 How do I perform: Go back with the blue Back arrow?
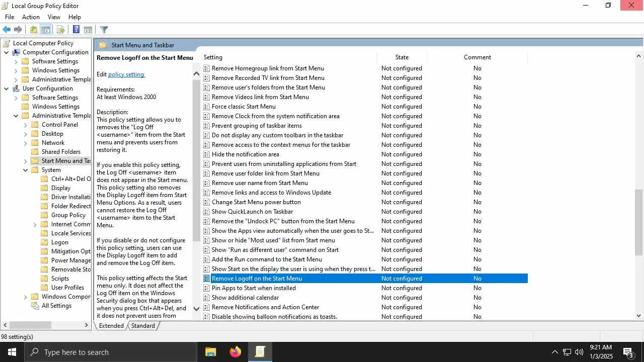click(x=7, y=30)
